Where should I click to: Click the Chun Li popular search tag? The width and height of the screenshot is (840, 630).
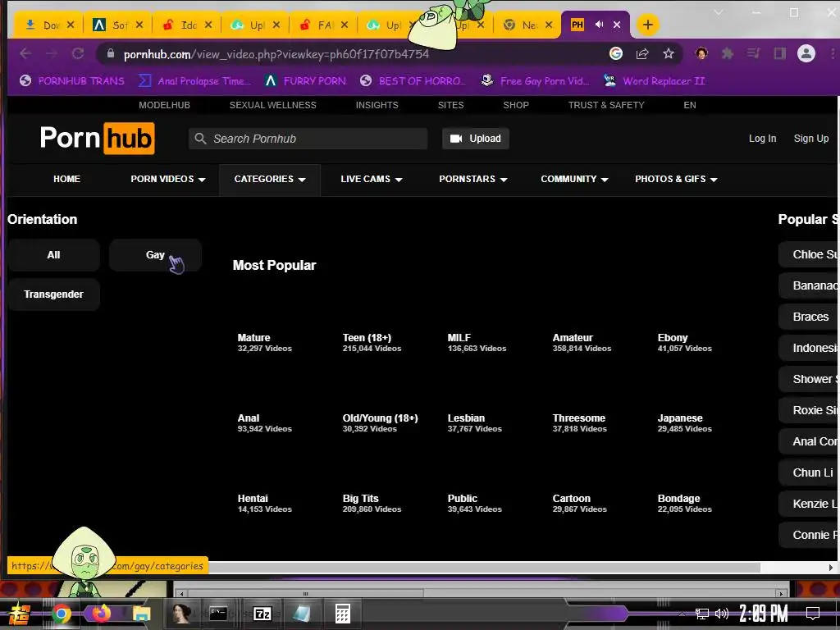click(x=810, y=472)
